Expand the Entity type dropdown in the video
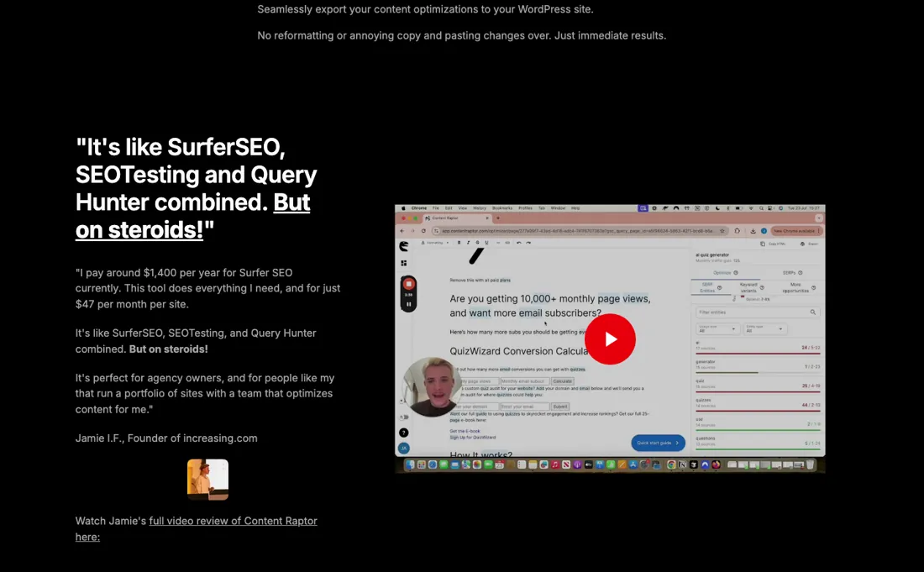924x572 pixels. (x=764, y=328)
